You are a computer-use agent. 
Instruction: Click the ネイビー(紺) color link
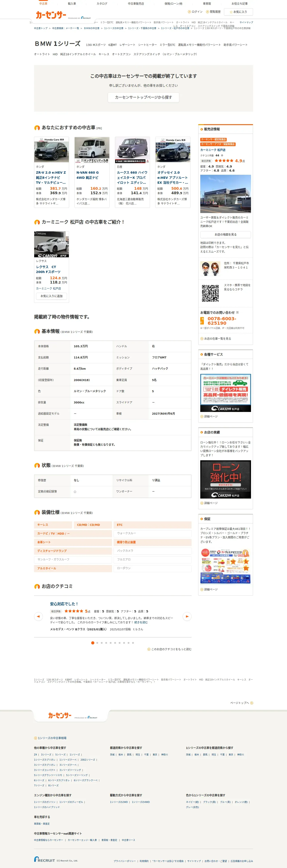click(192, 802)
